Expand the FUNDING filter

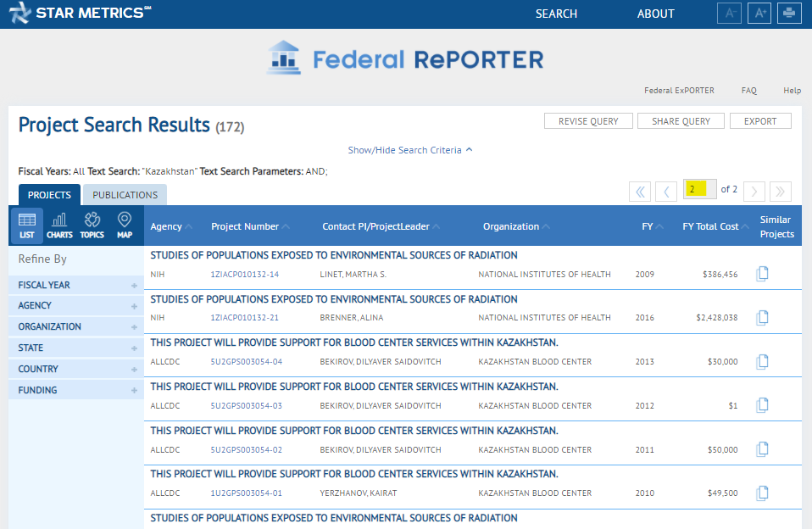[75, 390]
